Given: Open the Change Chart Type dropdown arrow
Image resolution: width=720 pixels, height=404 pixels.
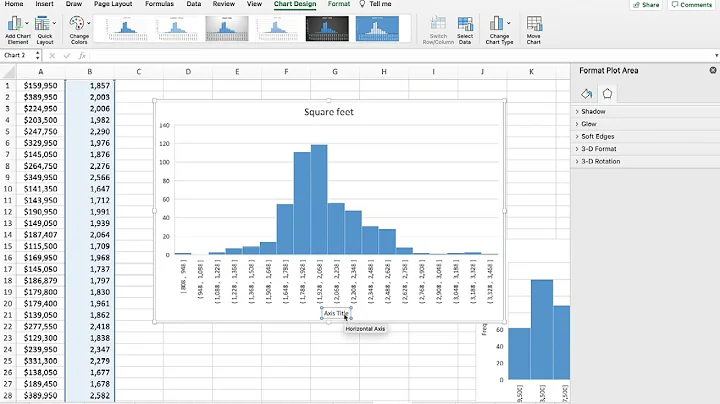Looking at the screenshot, I should pyautogui.click(x=508, y=23).
